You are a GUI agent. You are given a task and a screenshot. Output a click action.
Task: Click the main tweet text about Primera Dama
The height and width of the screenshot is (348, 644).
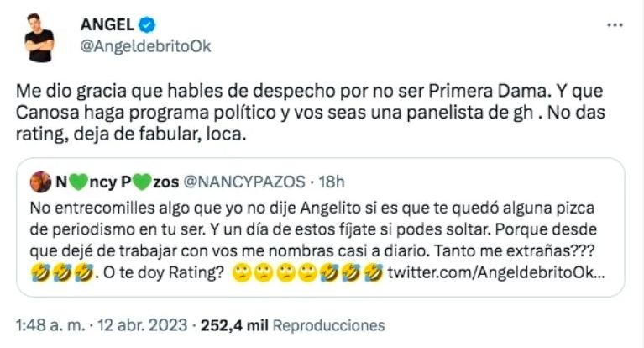319,111
